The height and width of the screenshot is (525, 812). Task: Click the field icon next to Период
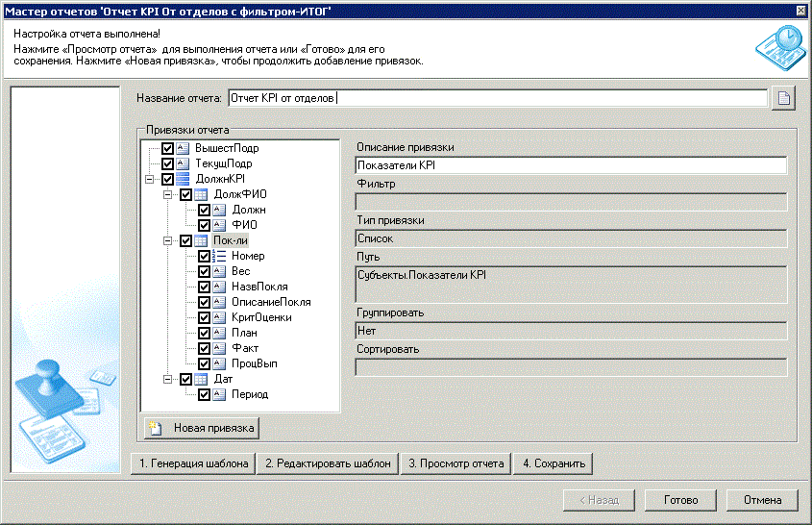coord(219,395)
